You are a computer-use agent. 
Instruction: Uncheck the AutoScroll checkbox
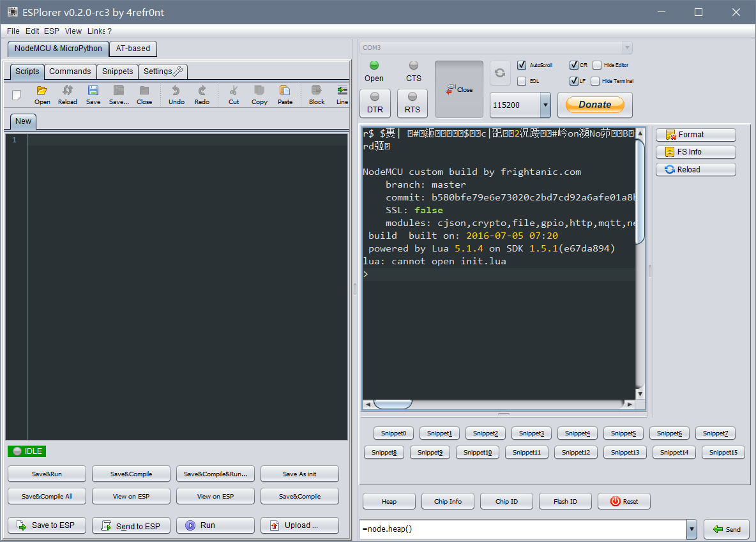click(x=522, y=65)
